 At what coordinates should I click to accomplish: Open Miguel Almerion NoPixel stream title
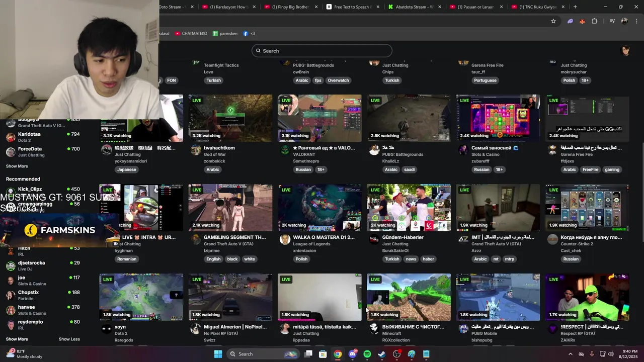[x=235, y=327]
